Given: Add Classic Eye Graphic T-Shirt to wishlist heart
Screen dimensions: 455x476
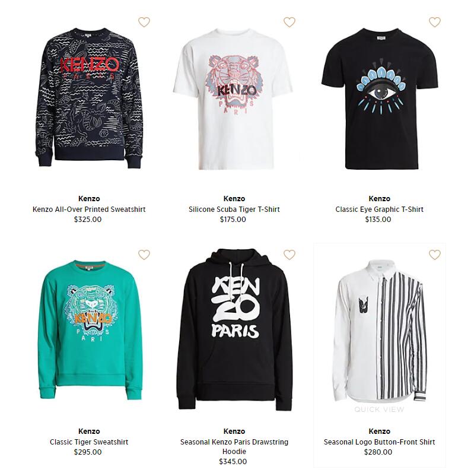Looking at the screenshot, I should (435, 22).
